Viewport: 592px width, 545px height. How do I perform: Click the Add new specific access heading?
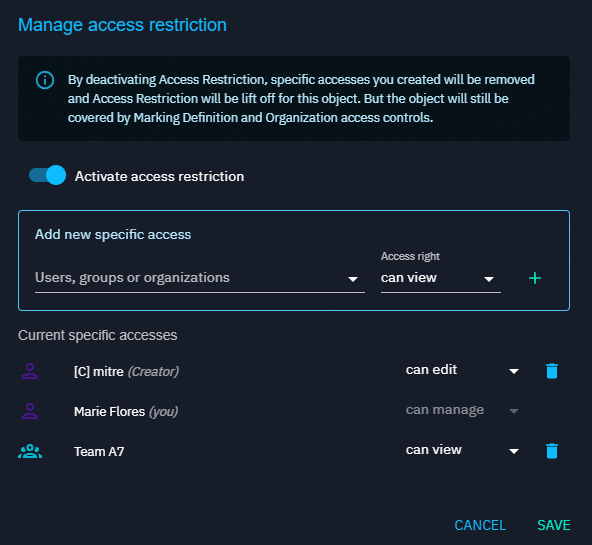(113, 234)
